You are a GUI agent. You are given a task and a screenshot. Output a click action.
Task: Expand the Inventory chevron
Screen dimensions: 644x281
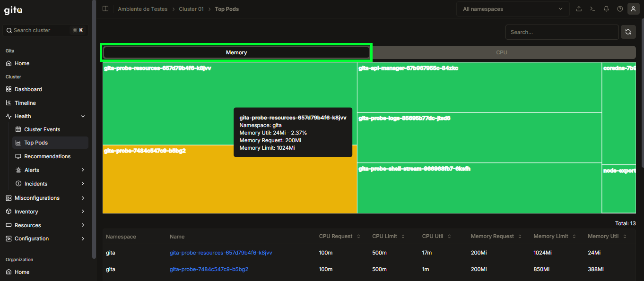(x=83, y=212)
